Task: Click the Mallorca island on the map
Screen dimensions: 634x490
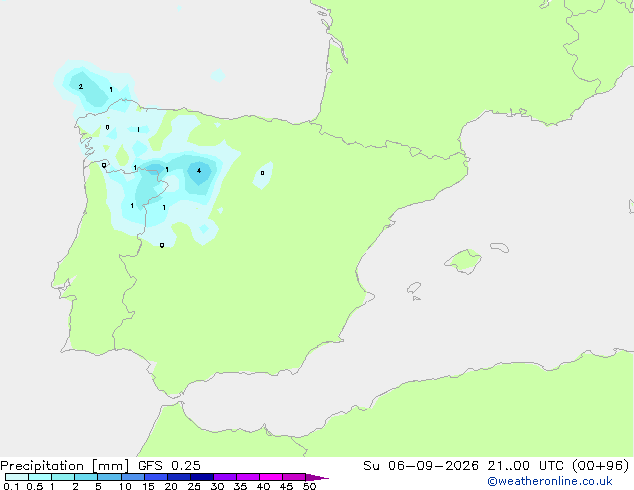Action: click(463, 261)
